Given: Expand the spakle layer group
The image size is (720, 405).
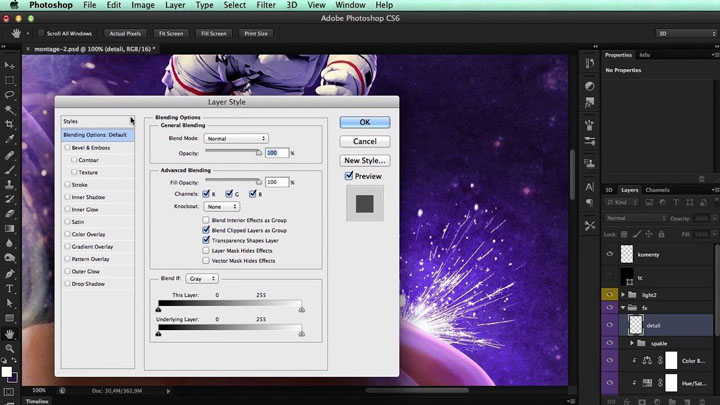Looking at the screenshot, I should point(632,343).
